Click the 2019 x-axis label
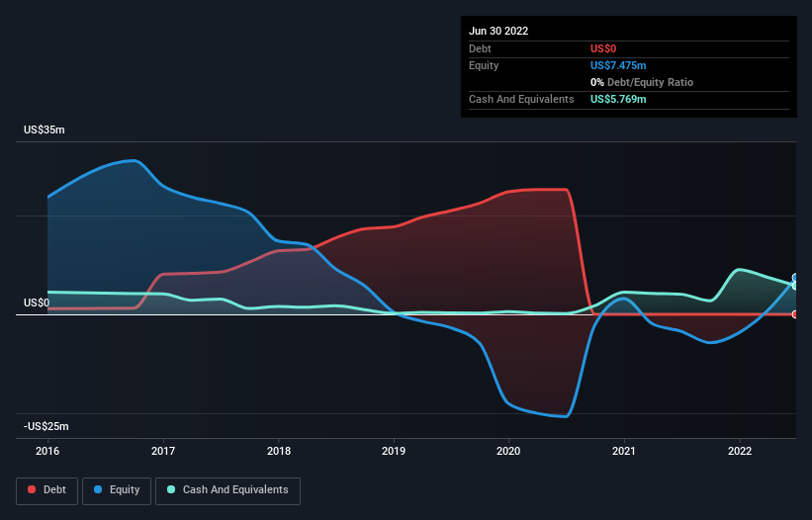 (394, 451)
